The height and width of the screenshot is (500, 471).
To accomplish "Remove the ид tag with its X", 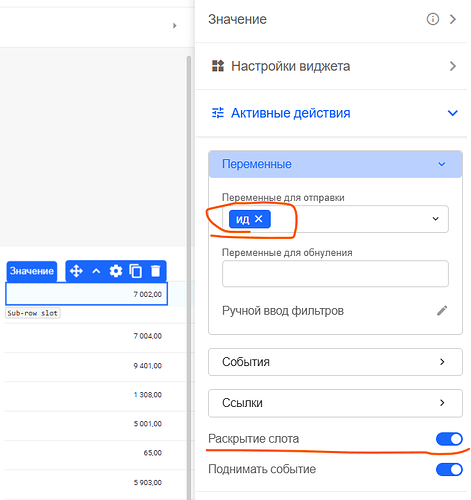I will 258,219.
